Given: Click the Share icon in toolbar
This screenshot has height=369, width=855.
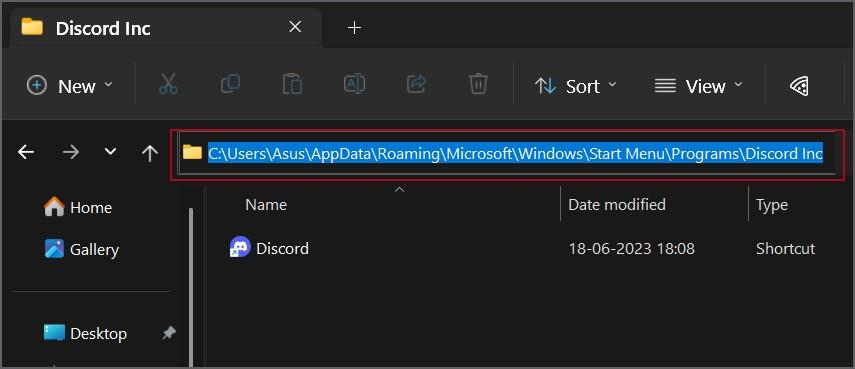Looking at the screenshot, I should point(417,85).
